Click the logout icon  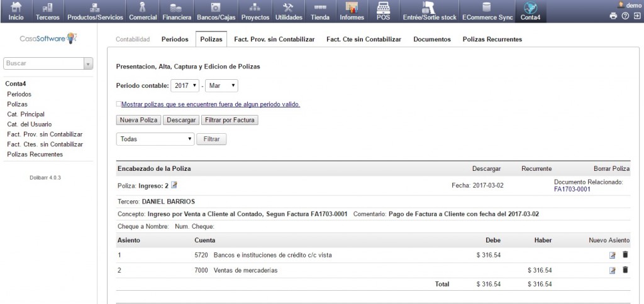click(637, 16)
